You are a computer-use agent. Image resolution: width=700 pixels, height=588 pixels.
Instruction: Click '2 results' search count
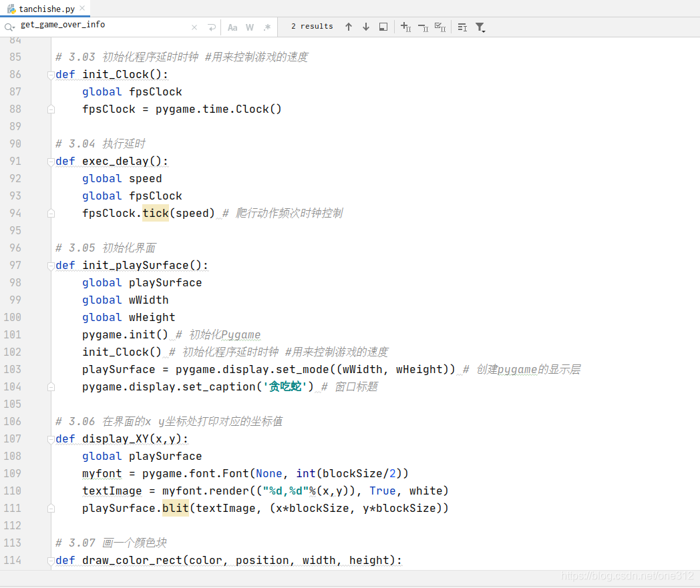pos(312,26)
